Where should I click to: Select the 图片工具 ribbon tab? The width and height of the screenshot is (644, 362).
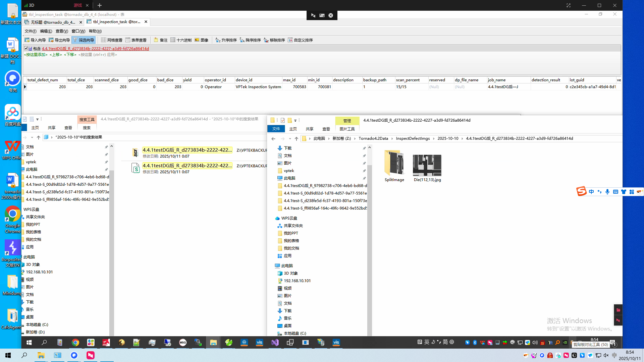(x=347, y=129)
